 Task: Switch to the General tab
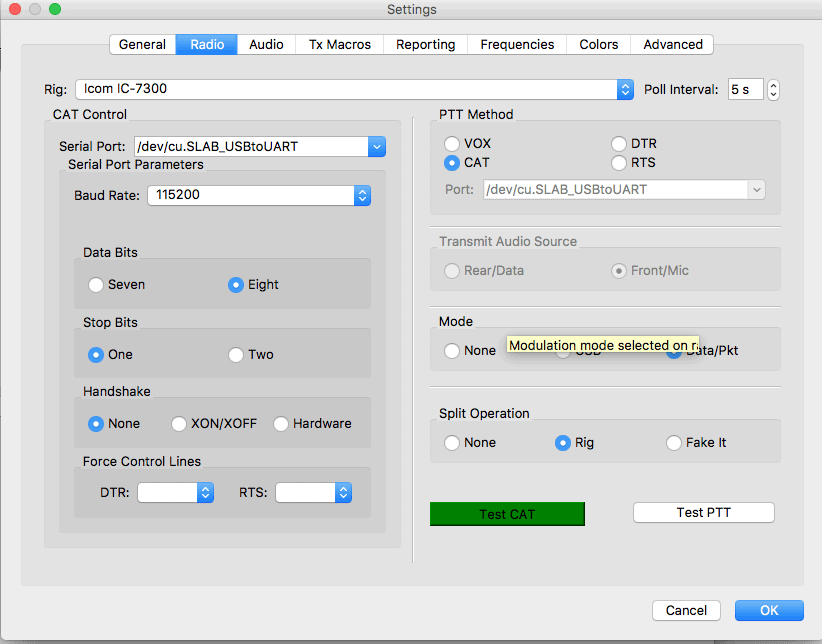(x=142, y=44)
